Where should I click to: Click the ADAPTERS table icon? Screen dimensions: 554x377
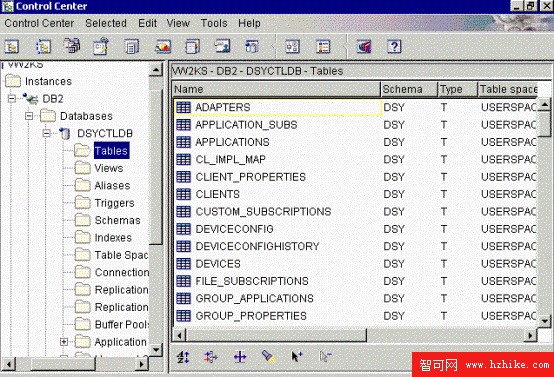click(183, 107)
